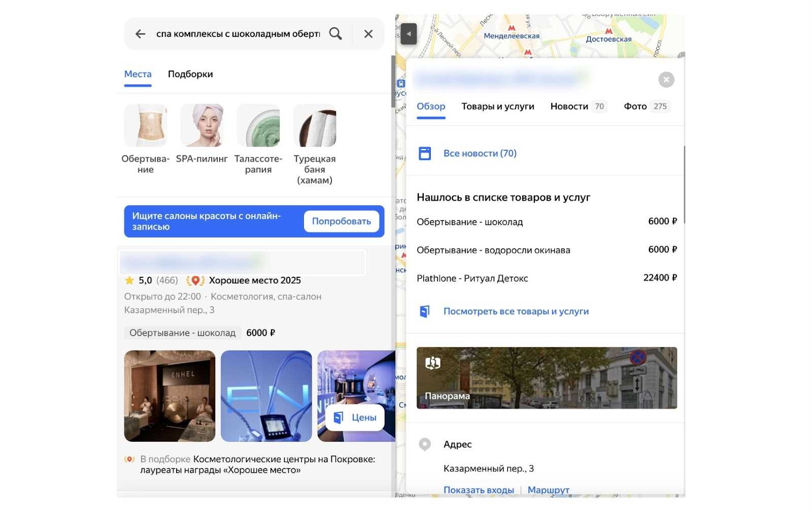Select Обертывание - водоросли окинава row
The image size is (812, 512).
click(547, 250)
